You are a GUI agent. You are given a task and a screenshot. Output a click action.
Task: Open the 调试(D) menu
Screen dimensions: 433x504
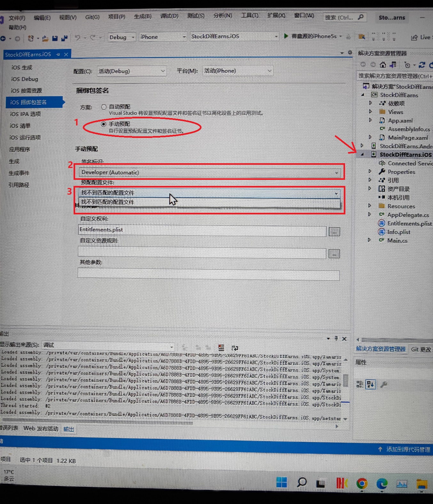pos(169,16)
